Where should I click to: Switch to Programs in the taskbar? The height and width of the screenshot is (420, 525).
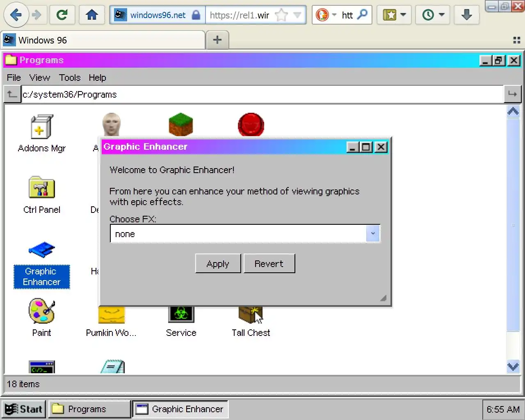[x=89, y=409]
